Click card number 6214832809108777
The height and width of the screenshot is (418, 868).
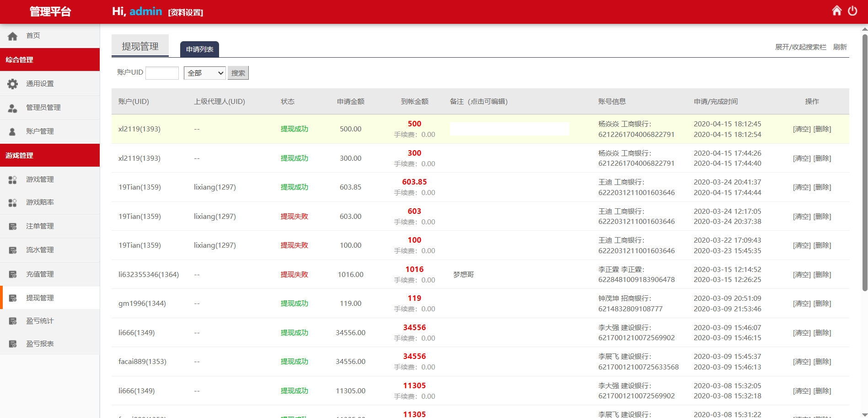630,309
